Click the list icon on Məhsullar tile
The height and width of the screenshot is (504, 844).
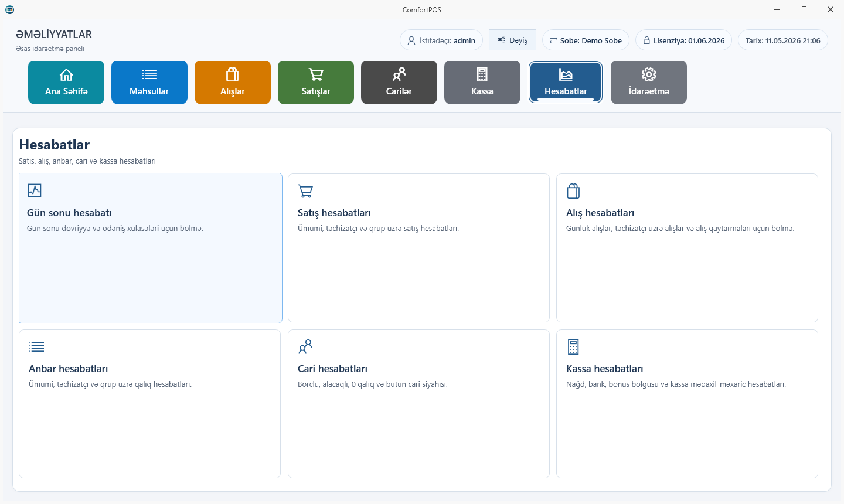(149, 74)
